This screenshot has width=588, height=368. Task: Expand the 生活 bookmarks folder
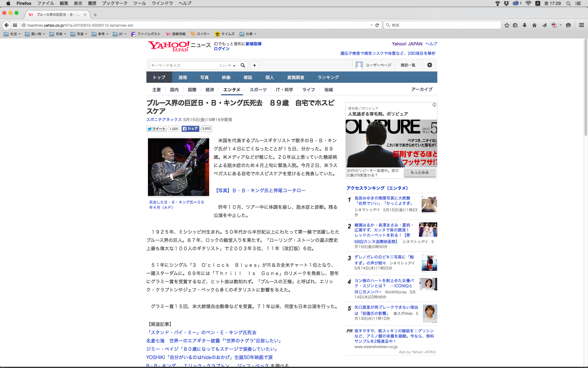click(x=12, y=34)
